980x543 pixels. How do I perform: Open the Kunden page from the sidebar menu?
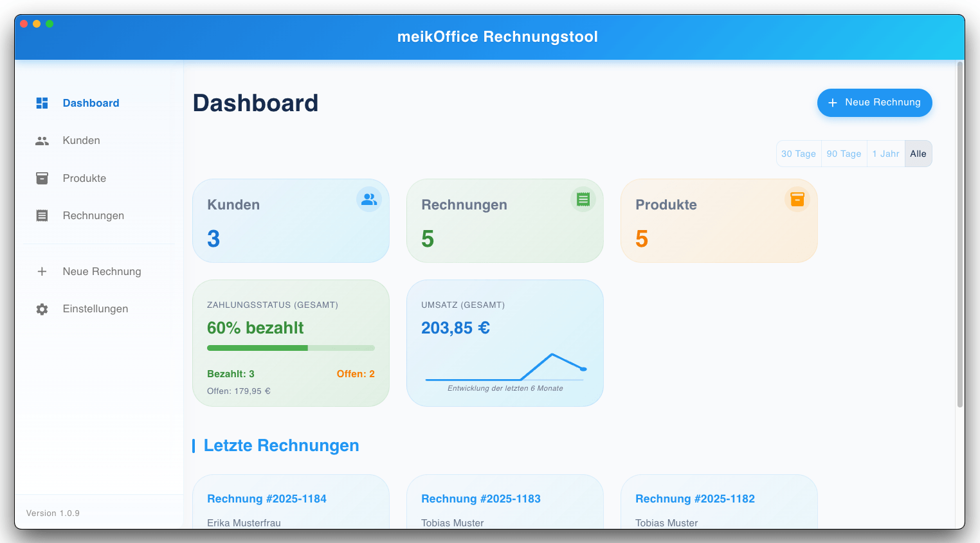tap(81, 140)
